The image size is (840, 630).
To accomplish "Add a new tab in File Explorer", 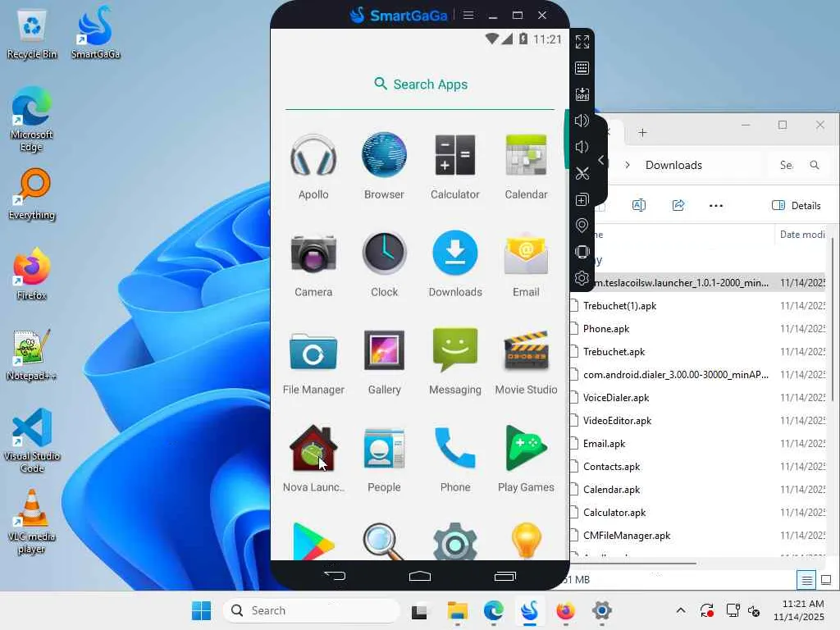I will pyautogui.click(x=642, y=132).
